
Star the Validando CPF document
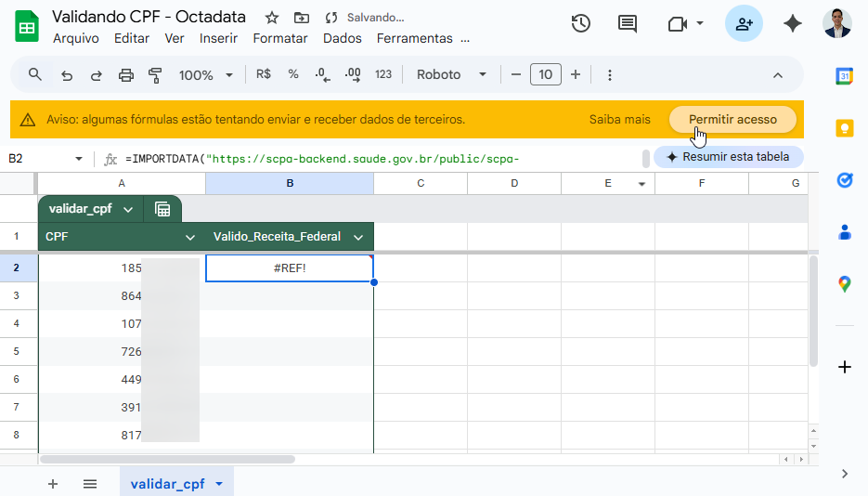click(x=271, y=18)
